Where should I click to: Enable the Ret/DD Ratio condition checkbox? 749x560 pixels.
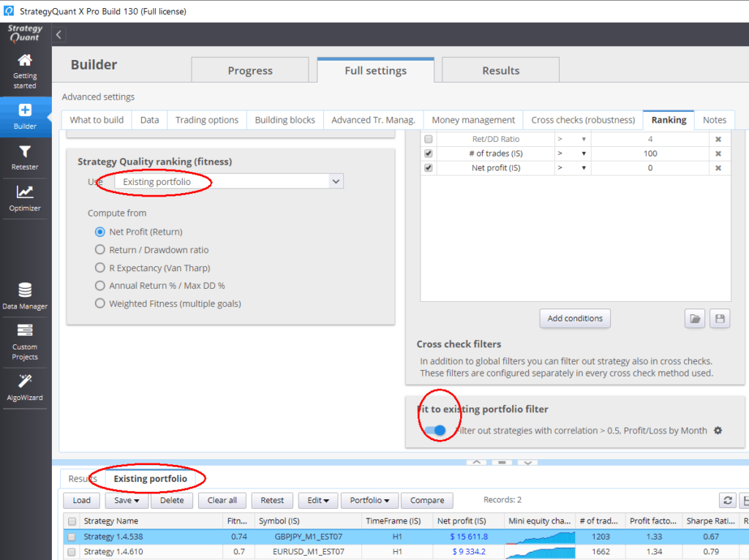coord(429,139)
